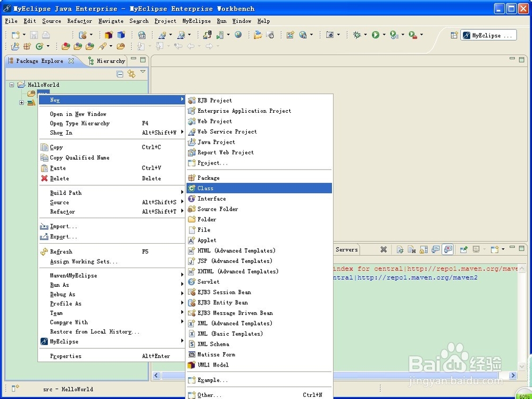Click the Search toolbar pen icon
This screenshot has width=532, height=399.
[x=103, y=46]
